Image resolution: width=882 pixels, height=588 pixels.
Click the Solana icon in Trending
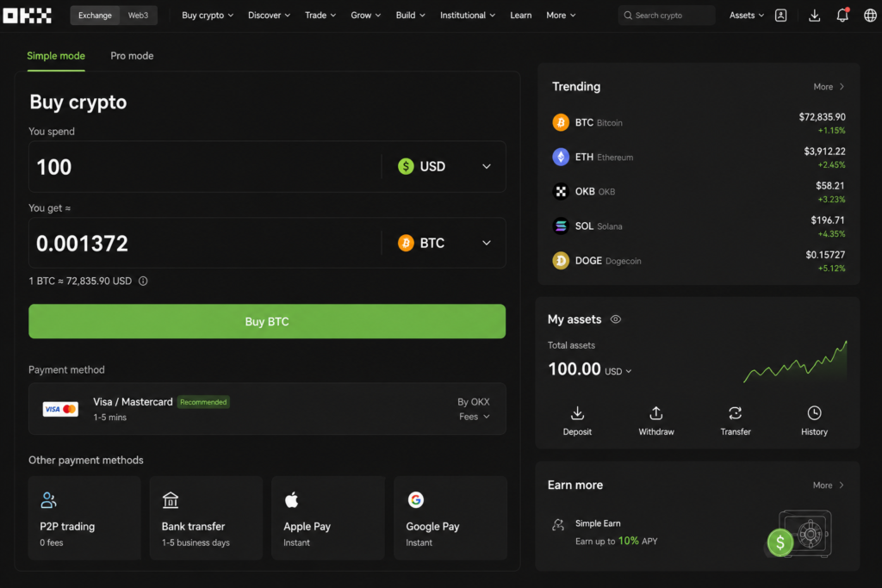pyautogui.click(x=560, y=226)
